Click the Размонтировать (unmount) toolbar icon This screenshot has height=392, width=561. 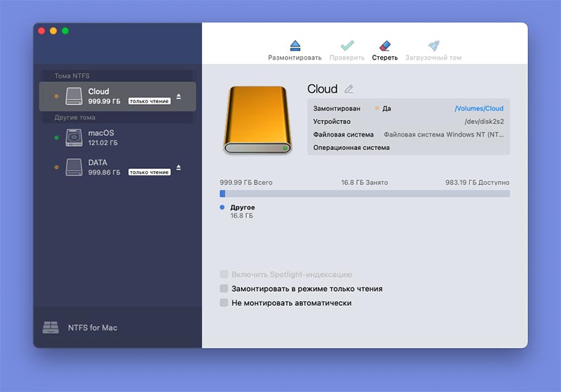click(x=295, y=46)
